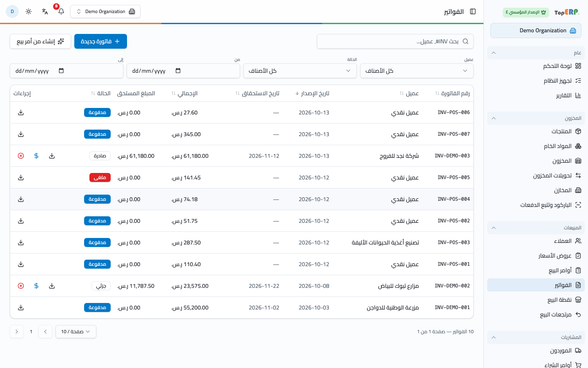The height and width of the screenshot is (368, 588).
Task: Open user avatar D menu
Action: click(x=12, y=11)
